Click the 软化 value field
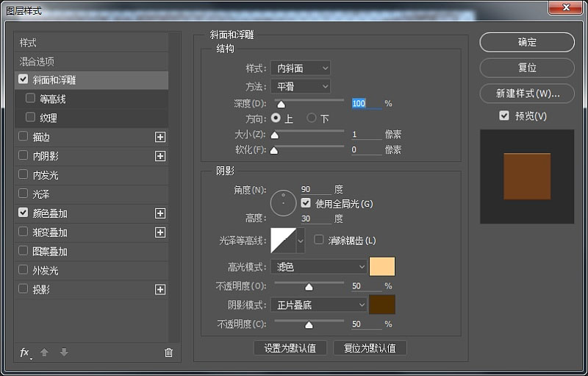 (x=366, y=149)
